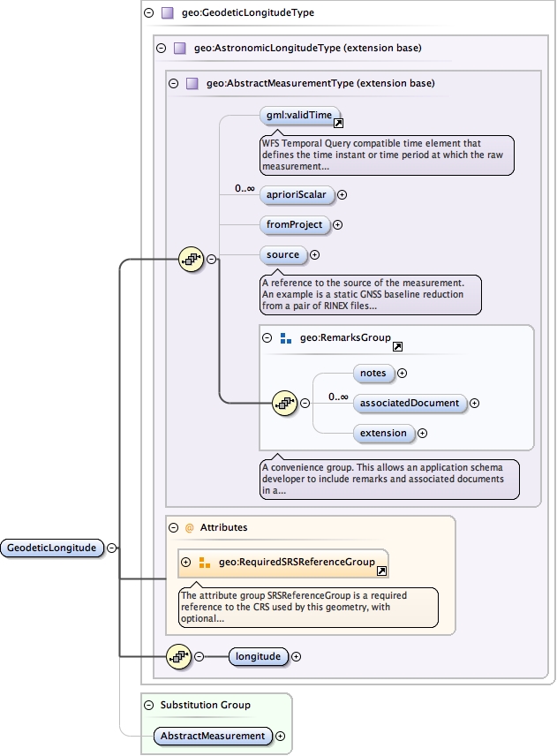Viewport: 557px width, 756px height.
Task: Collapse the geo:RemarksGroup box
Action: coord(267,338)
